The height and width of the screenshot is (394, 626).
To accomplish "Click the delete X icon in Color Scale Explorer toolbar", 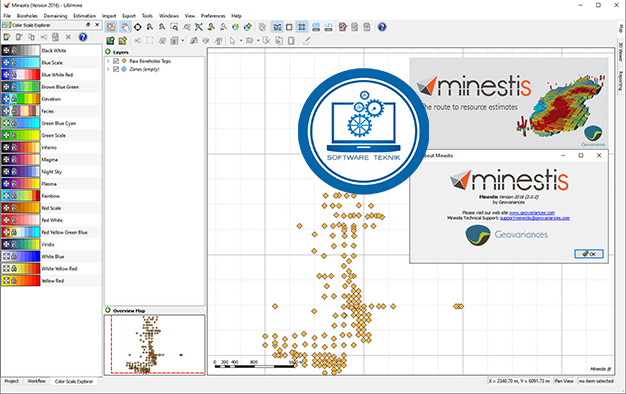I will click(x=68, y=37).
